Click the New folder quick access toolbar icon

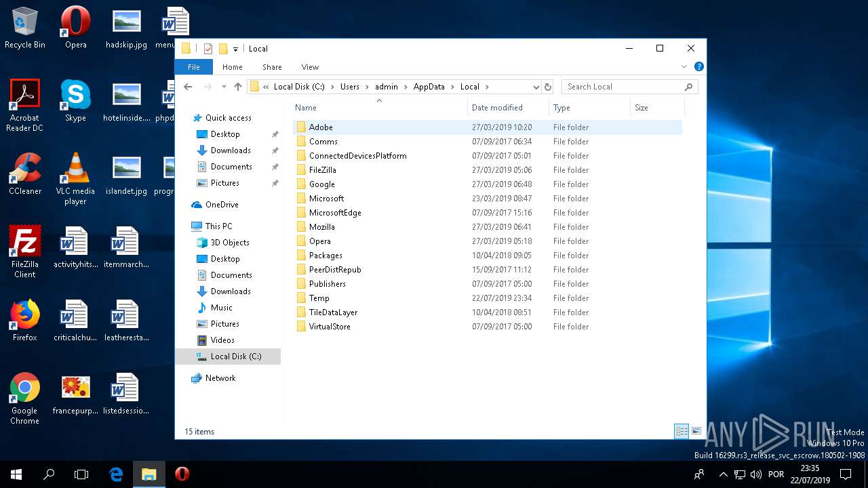(222, 49)
